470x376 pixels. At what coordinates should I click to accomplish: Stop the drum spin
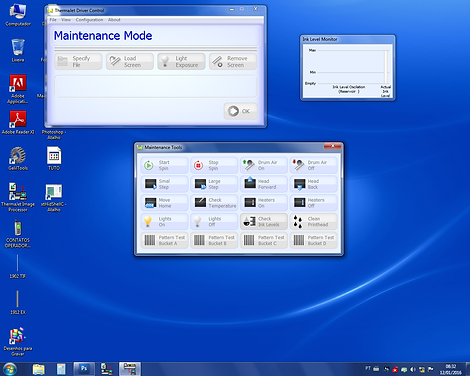pyautogui.click(x=214, y=165)
